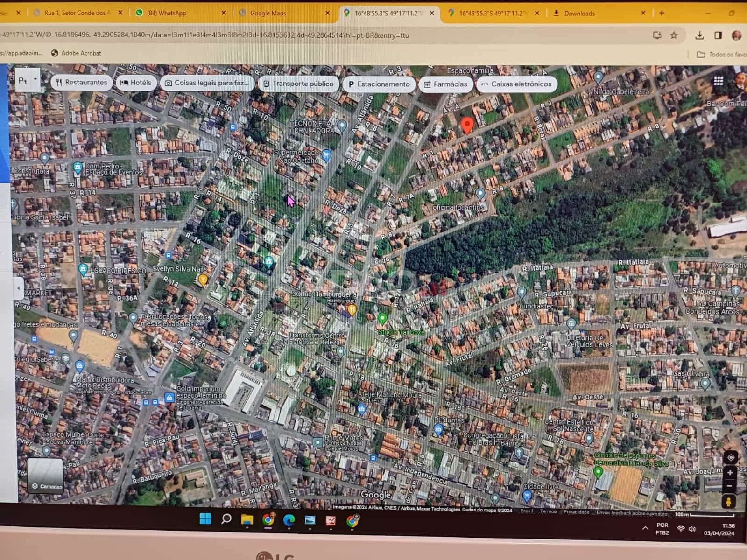Viewport: 747px width, 560px height.
Task: Select Ginásio de Esportes Bernardino marker
Action: pos(598,472)
